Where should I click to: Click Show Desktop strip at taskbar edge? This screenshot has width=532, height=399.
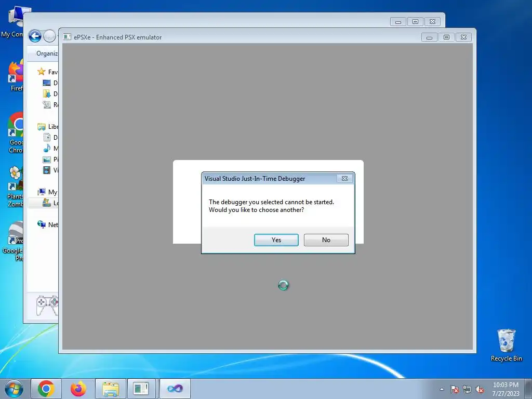coord(528,389)
